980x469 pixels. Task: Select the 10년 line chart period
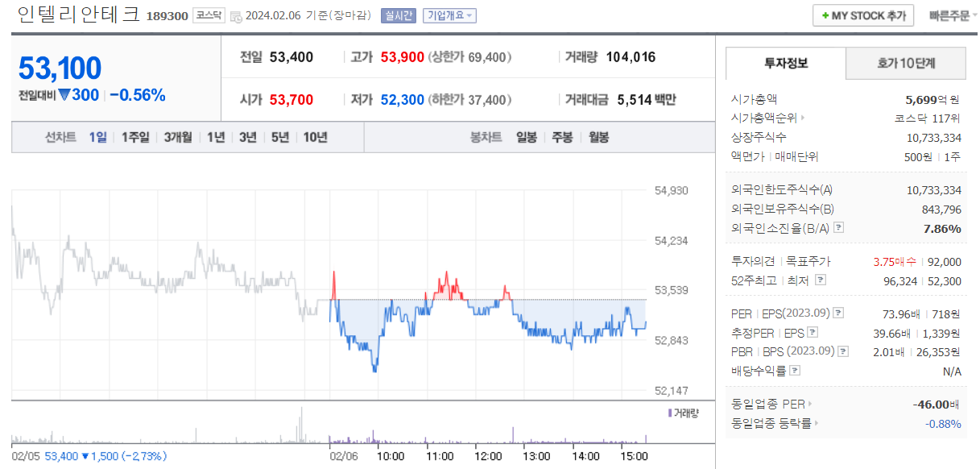click(316, 137)
